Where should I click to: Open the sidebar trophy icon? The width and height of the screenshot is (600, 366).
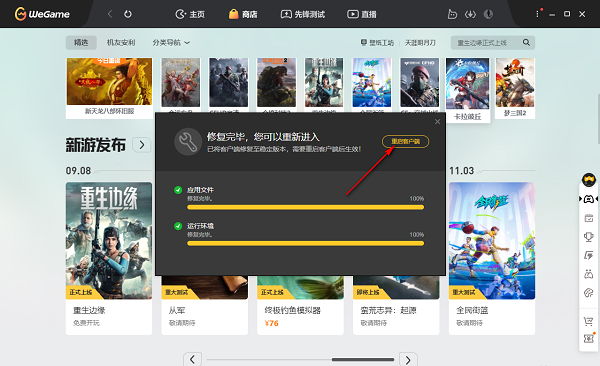click(589, 237)
